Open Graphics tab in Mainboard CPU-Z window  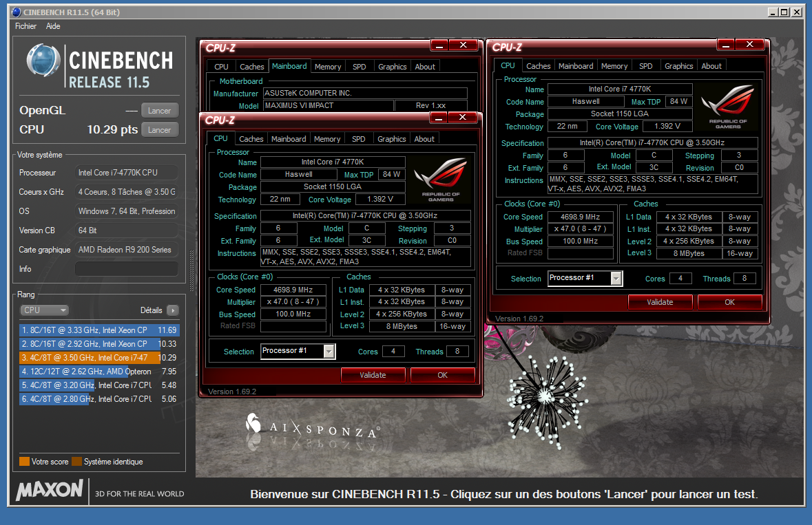(392, 67)
